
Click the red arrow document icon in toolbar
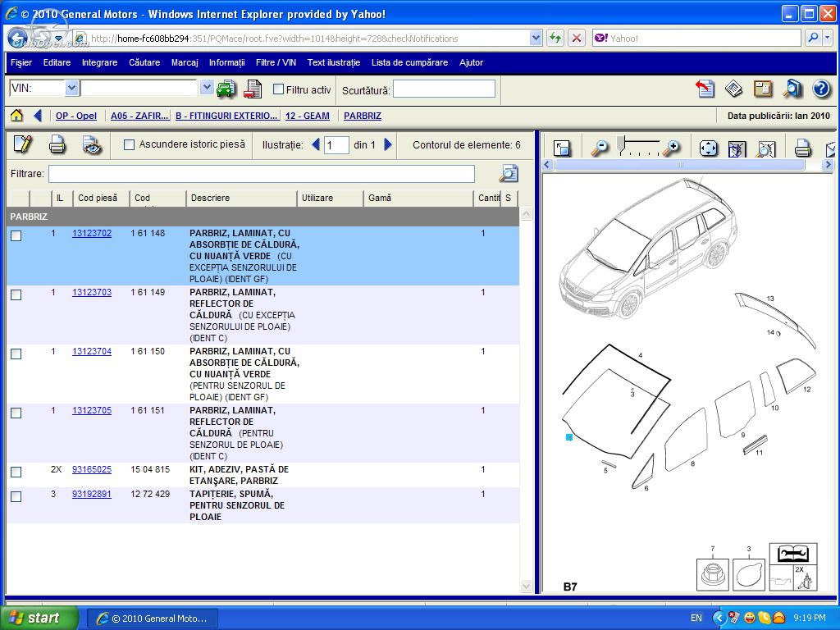[705, 89]
